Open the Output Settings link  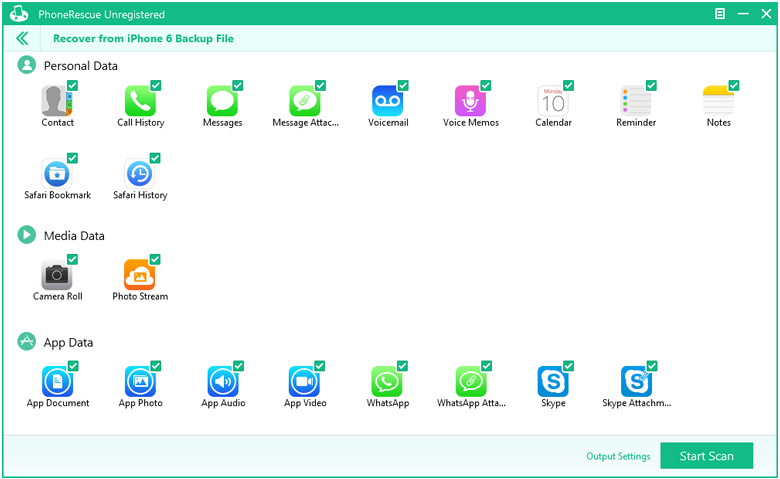click(x=618, y=457)
